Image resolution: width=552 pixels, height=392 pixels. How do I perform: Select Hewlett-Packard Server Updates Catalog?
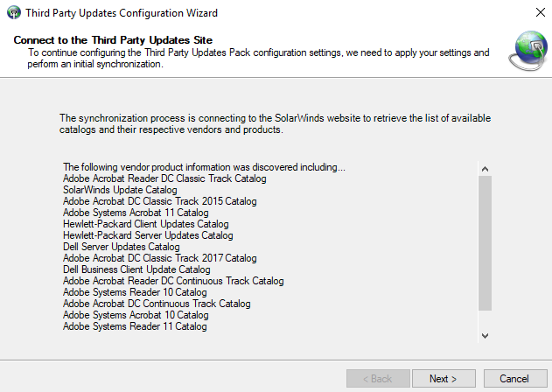coord(148,235)
